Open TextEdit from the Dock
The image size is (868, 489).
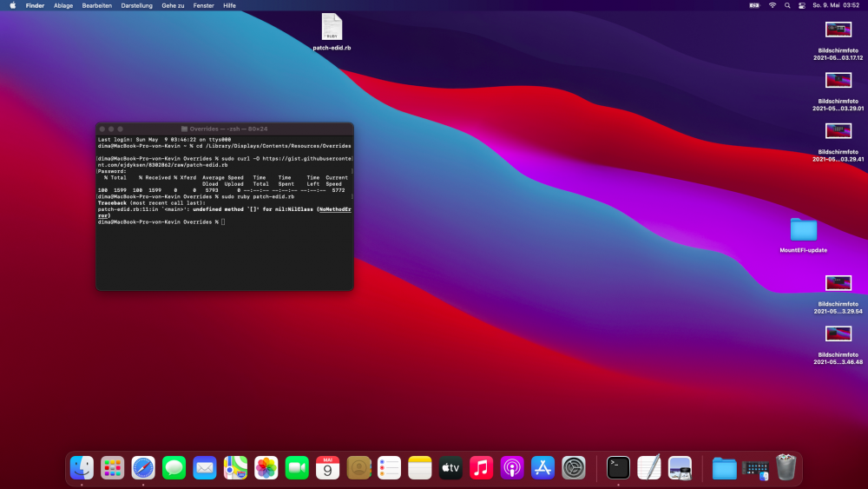click(x=648, y=468)
